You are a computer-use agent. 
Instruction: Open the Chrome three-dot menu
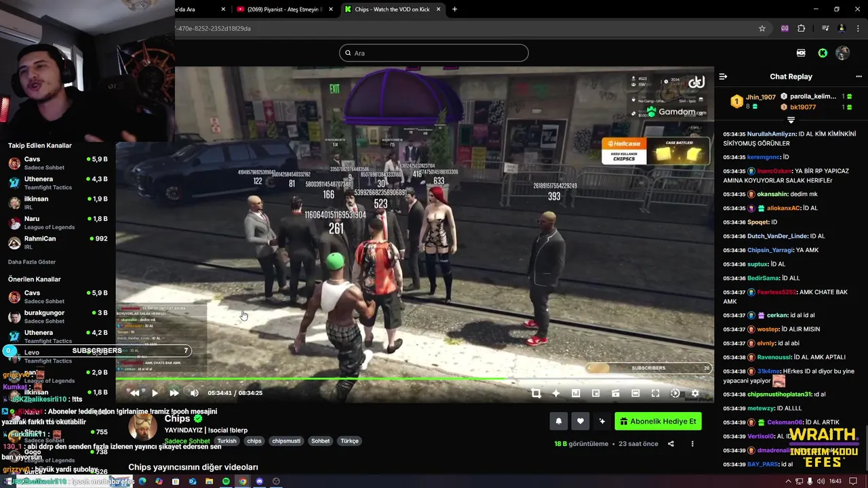(857, 28)
